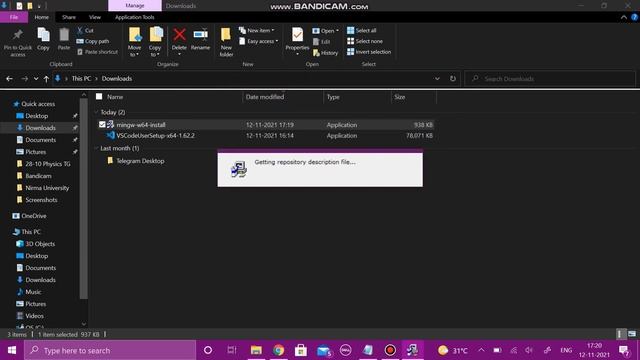Switch to details view layout
The image size is (640, 360).
click(620, 334)
